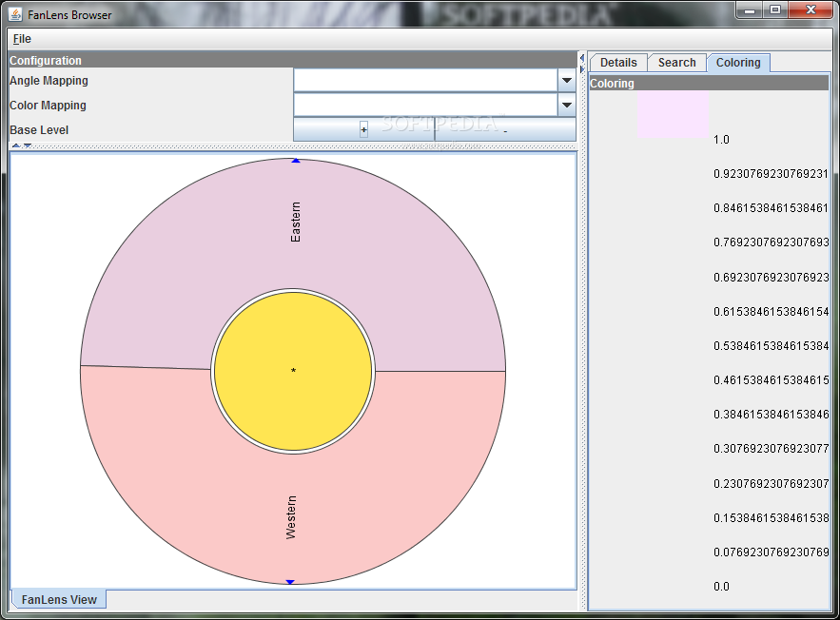840x620 pixels.
Task: Open the Color Mapping dropdown arrow
Action: [566, 106]
